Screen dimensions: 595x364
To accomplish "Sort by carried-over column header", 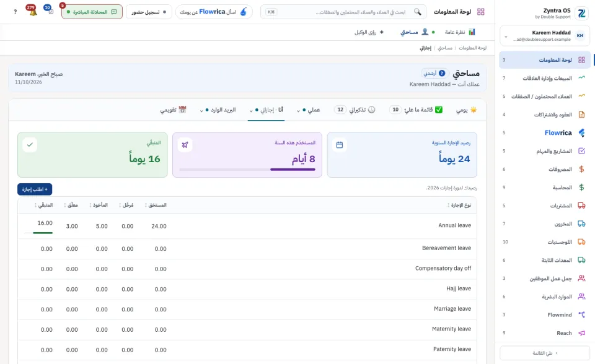I will tap(126, 205).
